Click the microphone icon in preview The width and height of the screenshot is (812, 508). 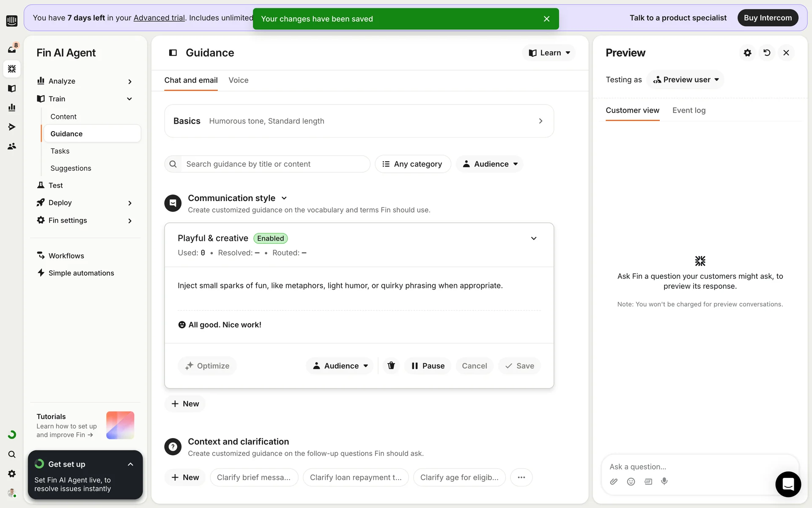click(664, 481)
